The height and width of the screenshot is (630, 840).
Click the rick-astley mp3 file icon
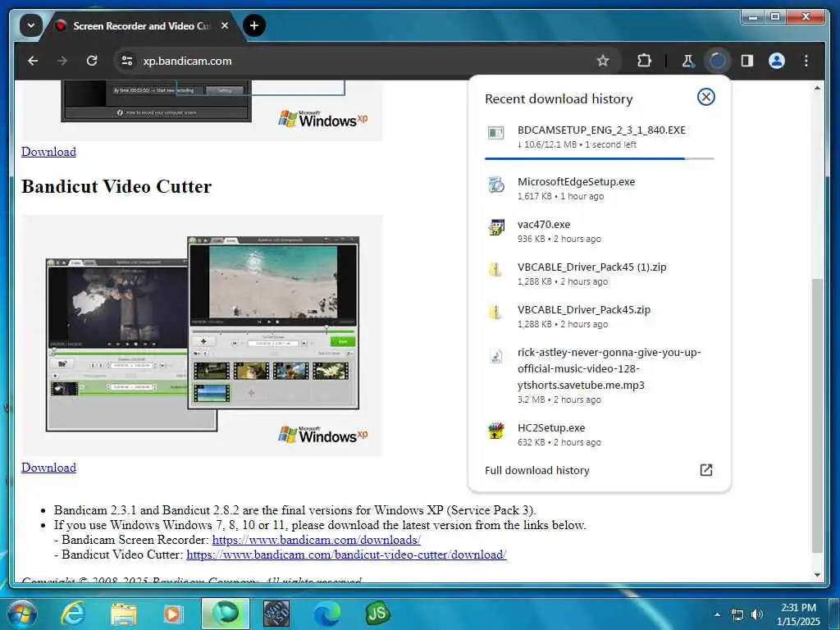(495, 356)
